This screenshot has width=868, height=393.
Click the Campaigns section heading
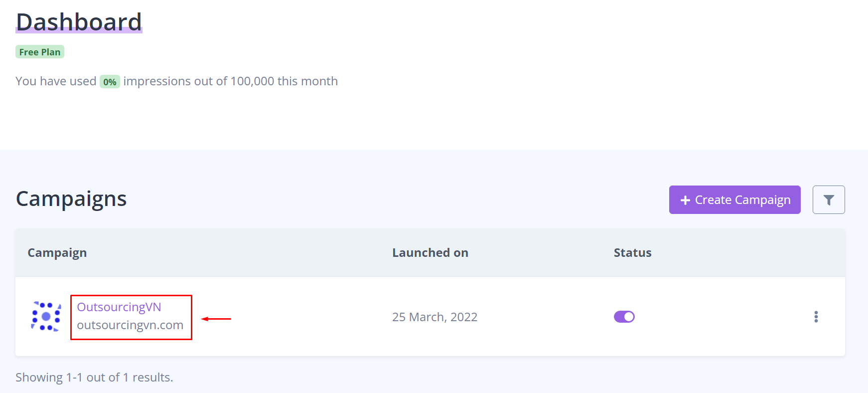[x=71, y=199]
